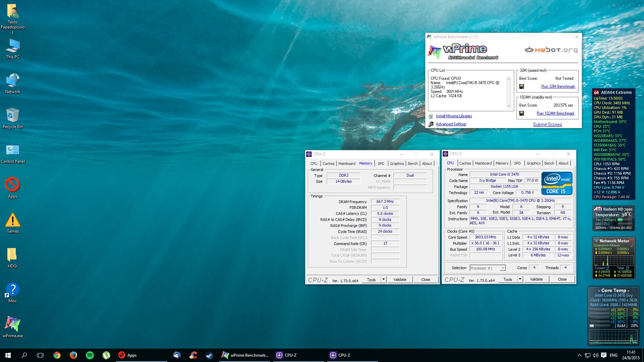Click Submit Scores link in wPrime
The height and width of the screenshot is (362, 644).
[x=547, y=124]
